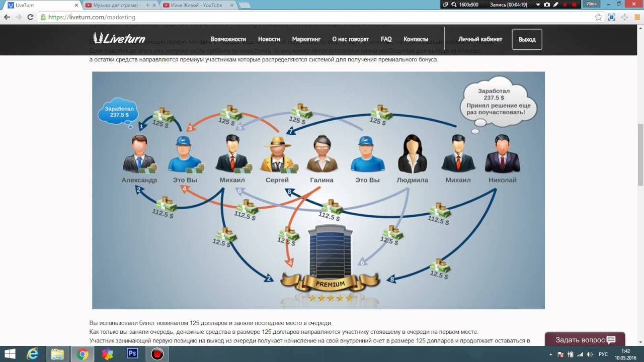Switch to the LiveTurn browser tab

tap(43, 5)
